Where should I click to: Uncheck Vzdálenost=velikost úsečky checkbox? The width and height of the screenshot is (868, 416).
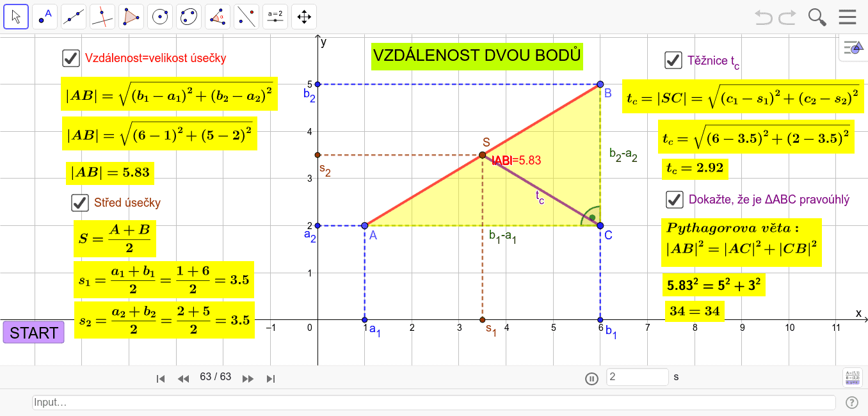70,58
